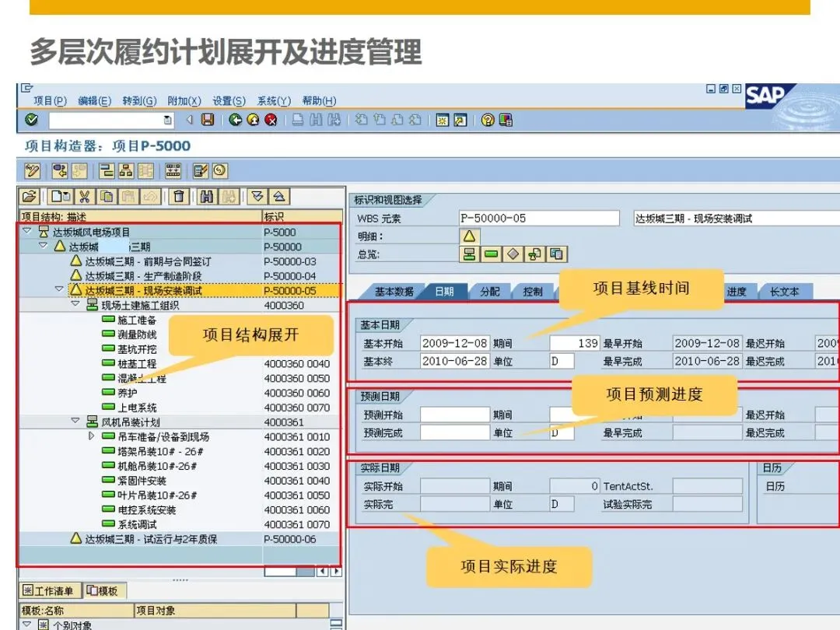Click the red Cancel icon
Screen dimensions: 840x630
click(x=271, y=120)
